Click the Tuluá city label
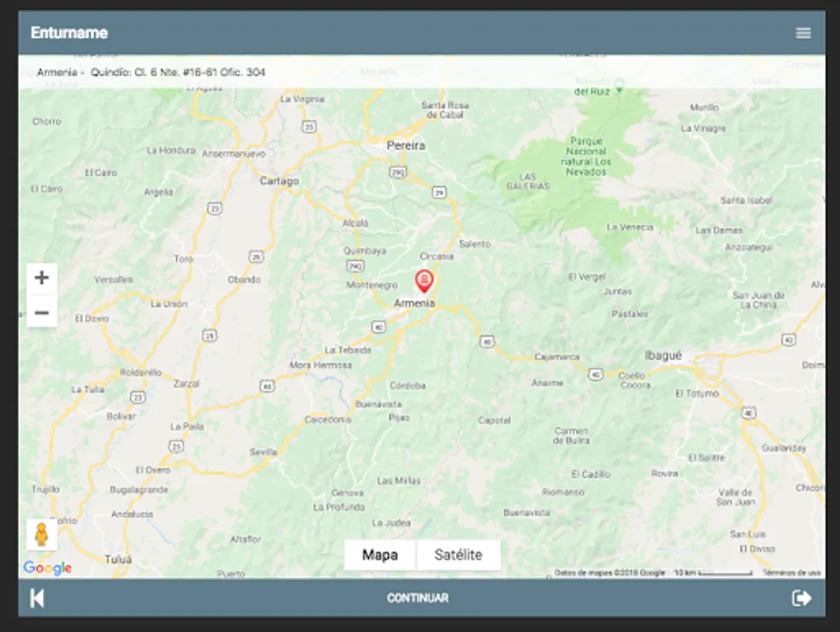Viewport: 840px width, 632px height. [x=119, y=559]
